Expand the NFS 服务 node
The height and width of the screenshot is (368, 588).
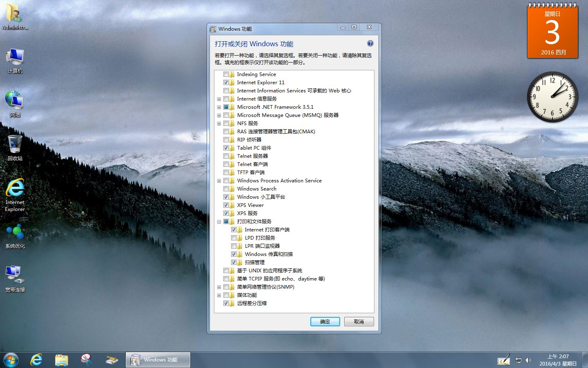pyautogui.click(x=219, y=123)
